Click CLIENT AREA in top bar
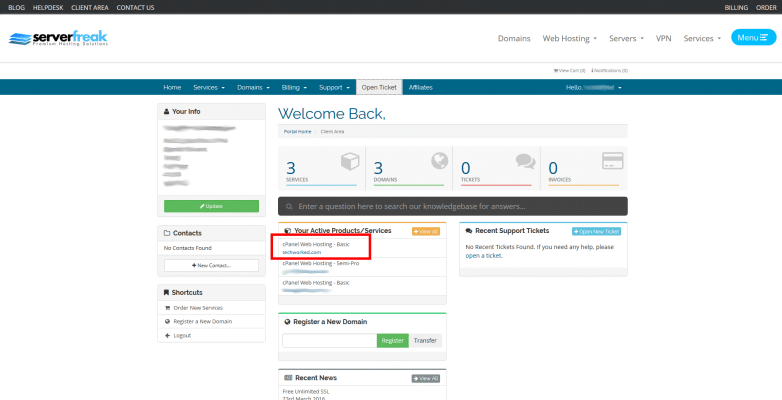 (x=90, y=7)
